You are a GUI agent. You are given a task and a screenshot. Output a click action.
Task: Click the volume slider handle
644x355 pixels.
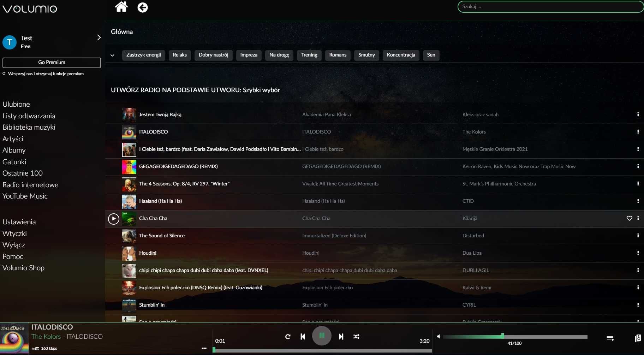point(502,336)
